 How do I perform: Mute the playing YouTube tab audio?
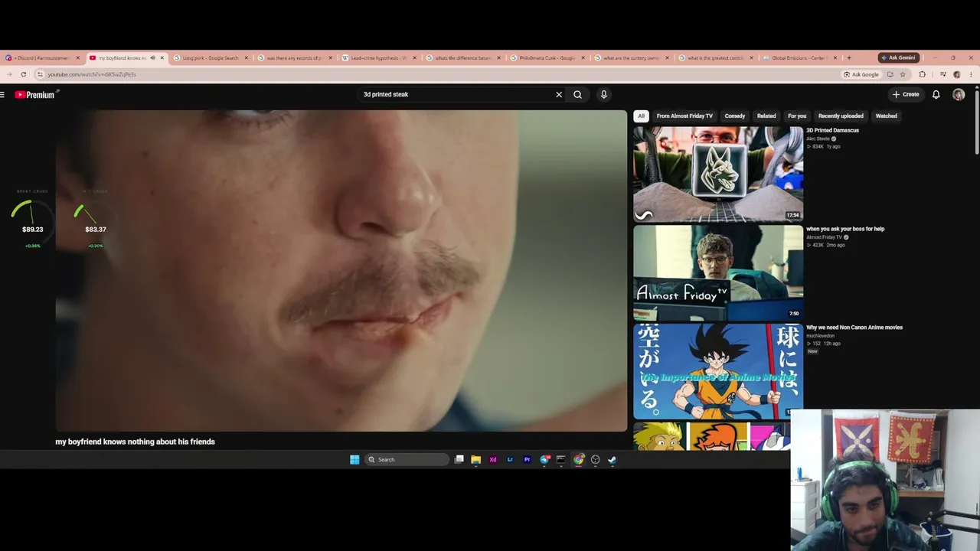click(x=152, y=58)
